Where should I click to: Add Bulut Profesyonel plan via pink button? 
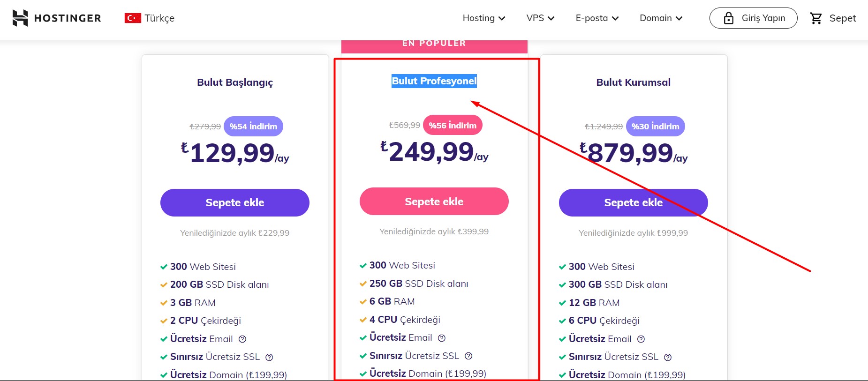tap(434, 202)
